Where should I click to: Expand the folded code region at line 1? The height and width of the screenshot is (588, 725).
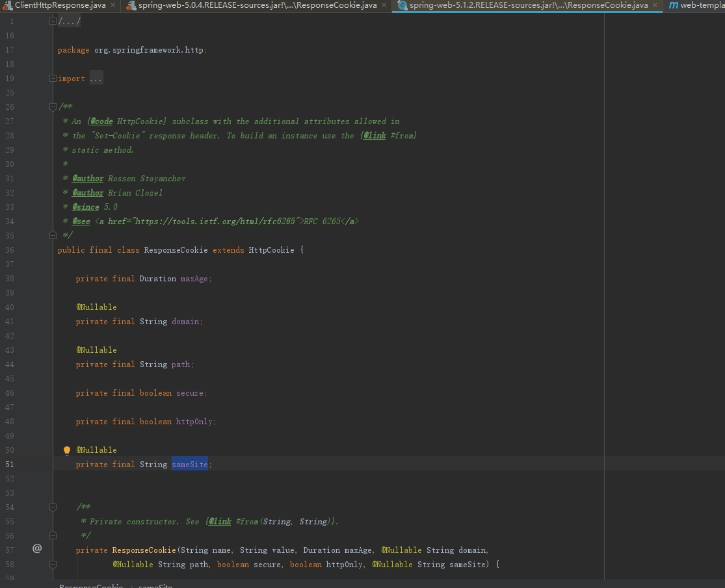click(53, 20)
